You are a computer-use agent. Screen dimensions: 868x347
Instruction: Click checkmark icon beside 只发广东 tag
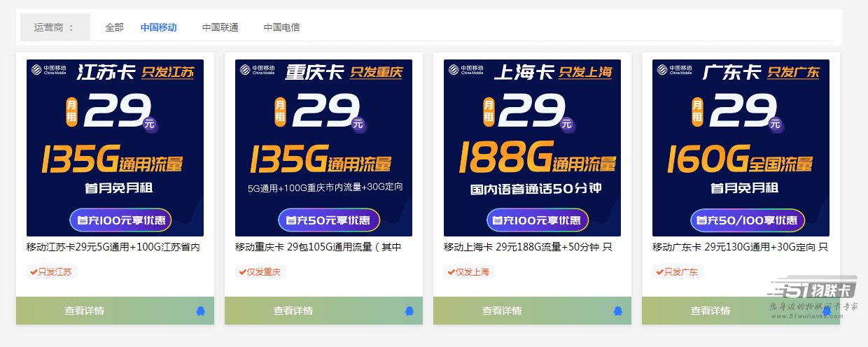pyautogui.click(x=659, y=272)
